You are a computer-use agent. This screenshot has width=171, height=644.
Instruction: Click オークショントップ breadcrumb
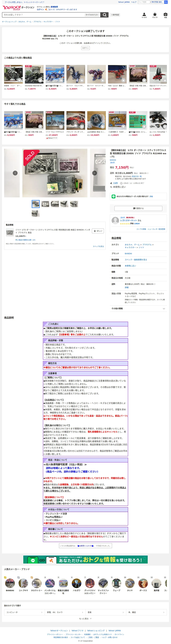[x=9, y=22]
